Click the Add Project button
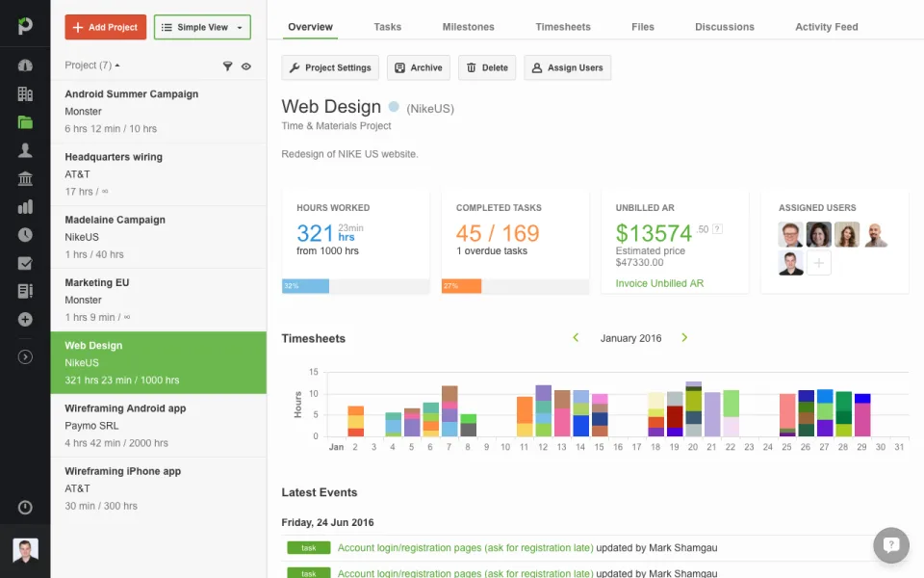This screenshot has width=924, height=578. click(x=106, y=27)
